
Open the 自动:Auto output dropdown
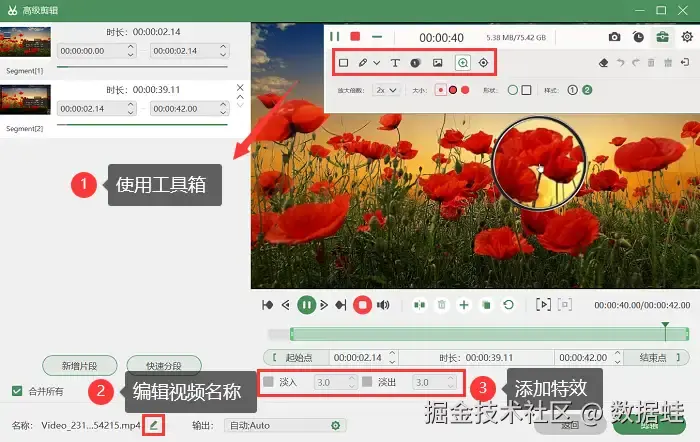click(285, 425)
